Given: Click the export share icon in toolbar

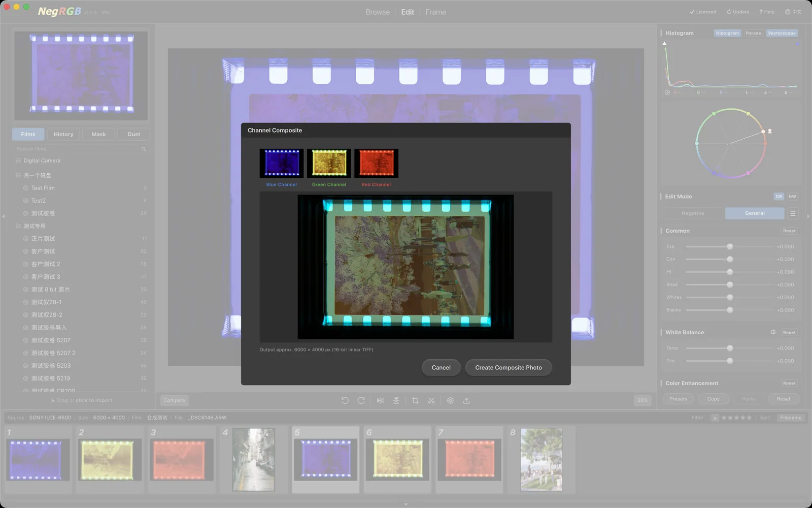Looking at the screenshot, I should tap(466, 400).
